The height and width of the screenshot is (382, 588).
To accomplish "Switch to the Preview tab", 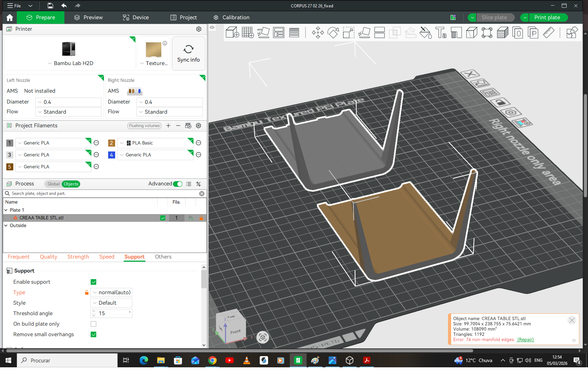I will (89, 17).
